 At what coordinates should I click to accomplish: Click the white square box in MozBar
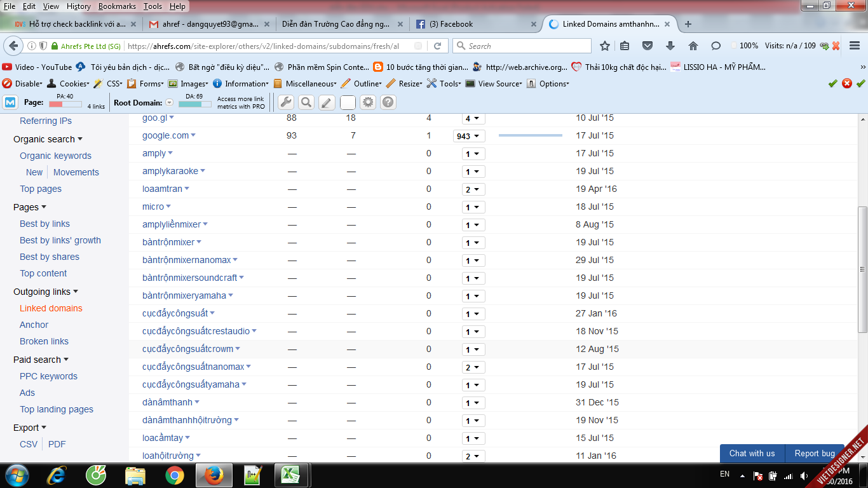pyautogui.click(x=348, y=102)
